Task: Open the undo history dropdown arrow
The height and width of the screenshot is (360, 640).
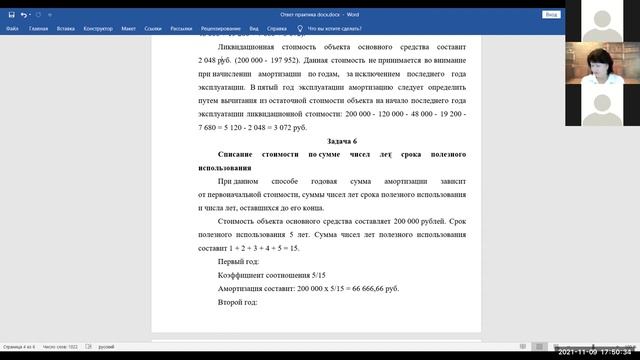Action: 30,15
